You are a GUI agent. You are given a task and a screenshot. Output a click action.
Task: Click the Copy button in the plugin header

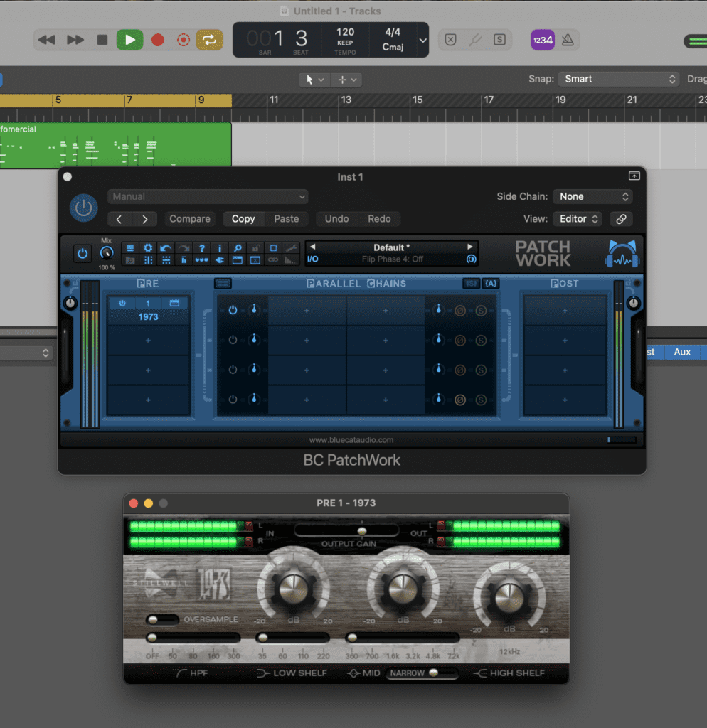pos(243,219)
